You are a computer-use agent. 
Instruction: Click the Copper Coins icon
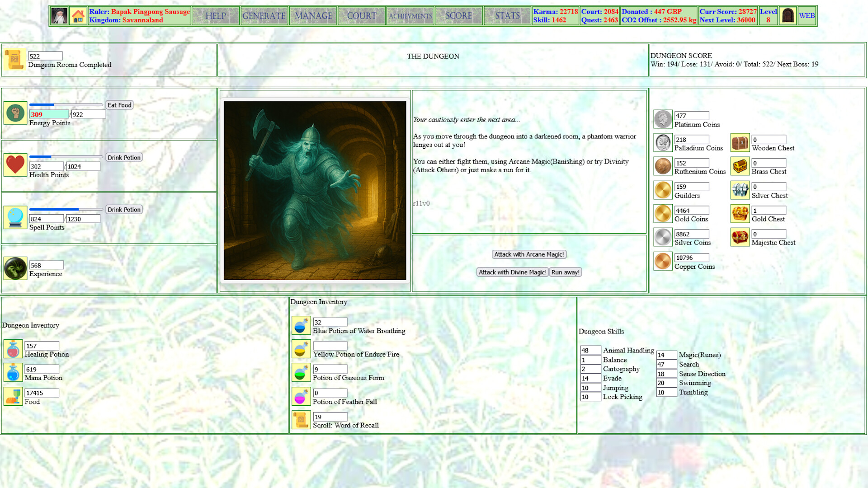(663, 261)
